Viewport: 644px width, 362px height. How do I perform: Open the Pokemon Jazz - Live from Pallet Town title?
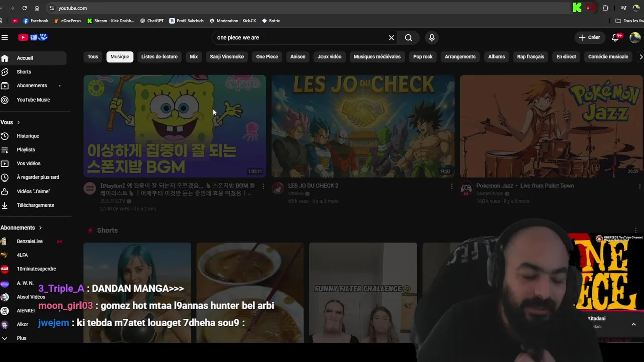coord(525,186)
